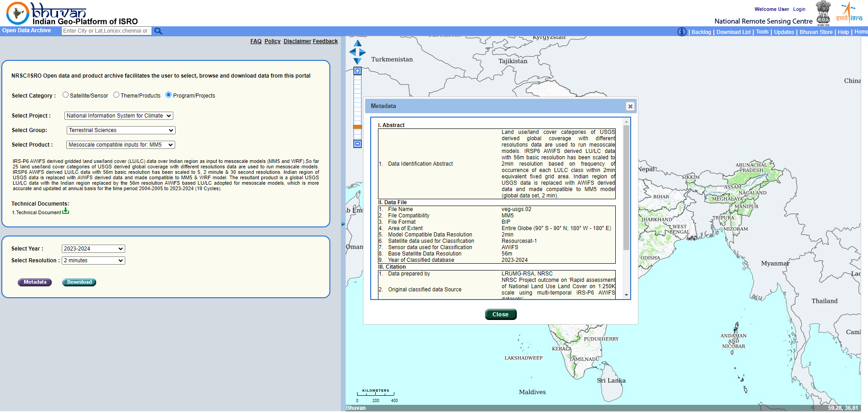The height and width of the screenshot is (413, 868).
Task: Open Download List menu item
Action: 734,32
